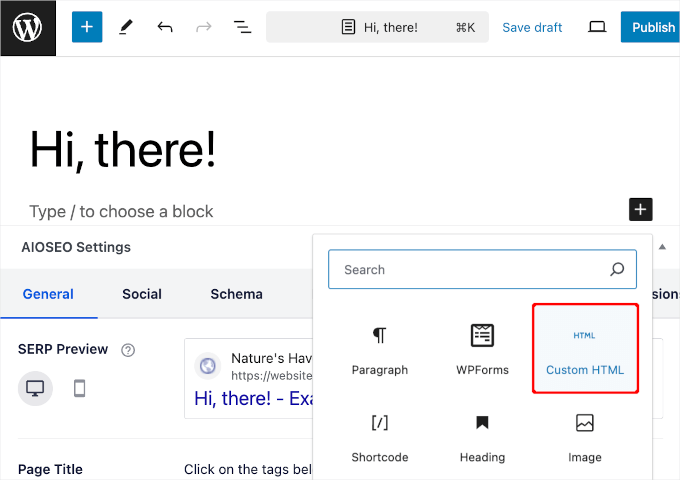
Task: Click the Page Title label
Action: (x=50, y=469)
